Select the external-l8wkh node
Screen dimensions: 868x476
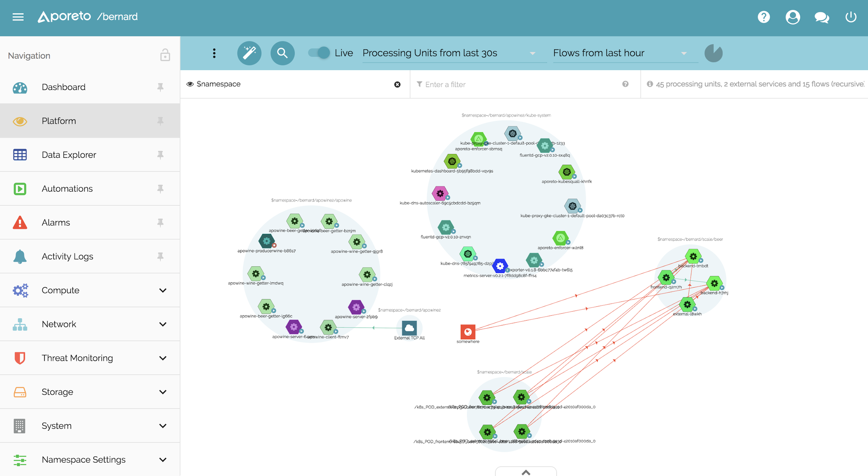687,304
